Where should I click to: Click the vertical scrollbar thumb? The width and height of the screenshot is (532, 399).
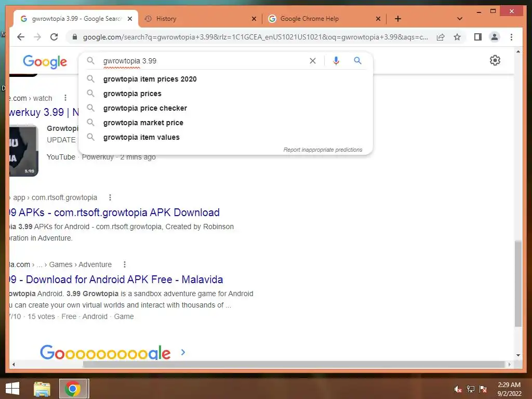[x=518, y=284]
